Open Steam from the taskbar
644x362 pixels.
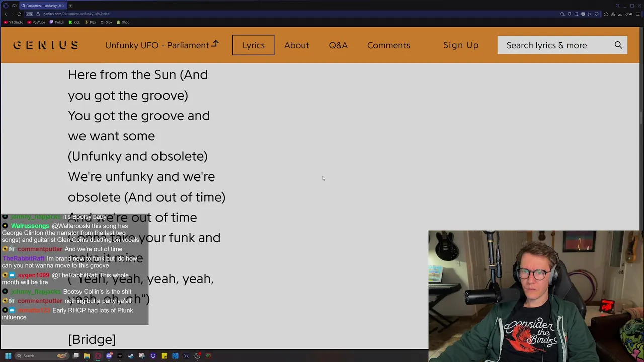[130, 356]
